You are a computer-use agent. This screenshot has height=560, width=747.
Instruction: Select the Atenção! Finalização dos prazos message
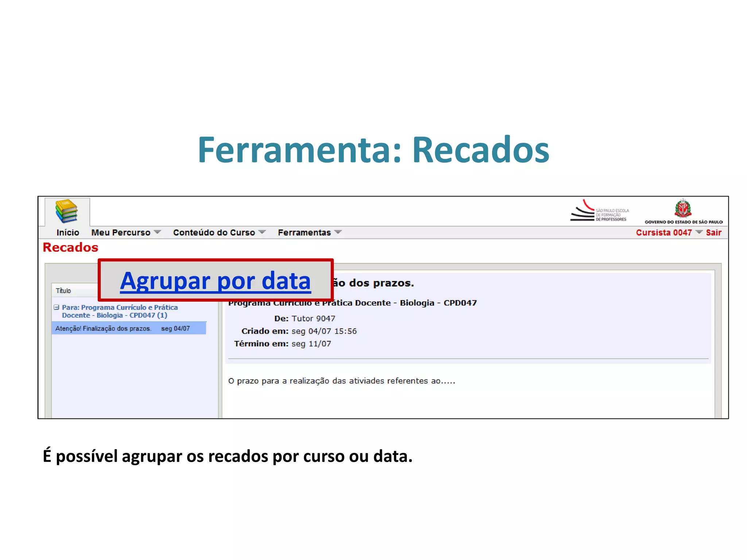(129, 328)
